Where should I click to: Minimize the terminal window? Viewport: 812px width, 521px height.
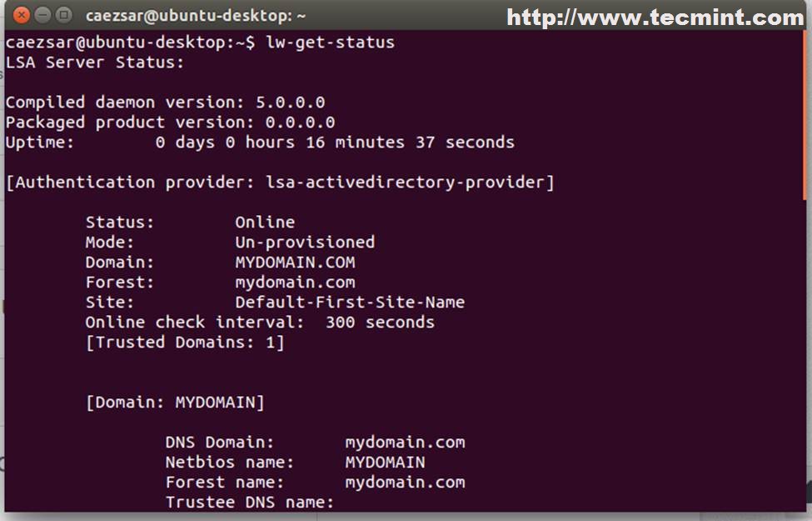pyautogui.click(x=43, y=16)
